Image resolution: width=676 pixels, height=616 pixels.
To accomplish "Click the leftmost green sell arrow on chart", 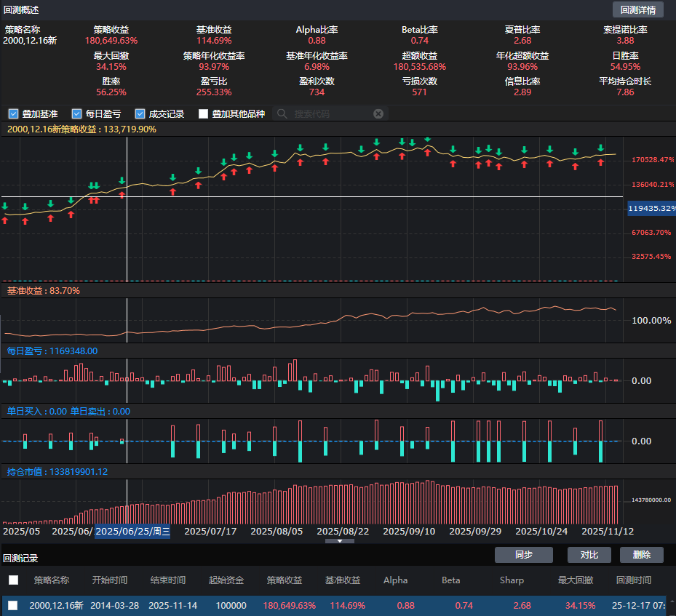I will pos(5,207).
